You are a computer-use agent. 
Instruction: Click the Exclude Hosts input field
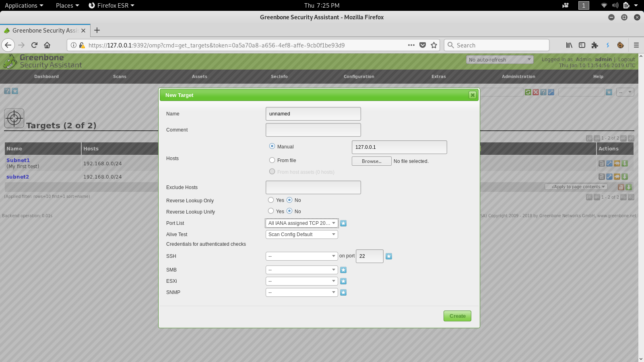(313, 187)
